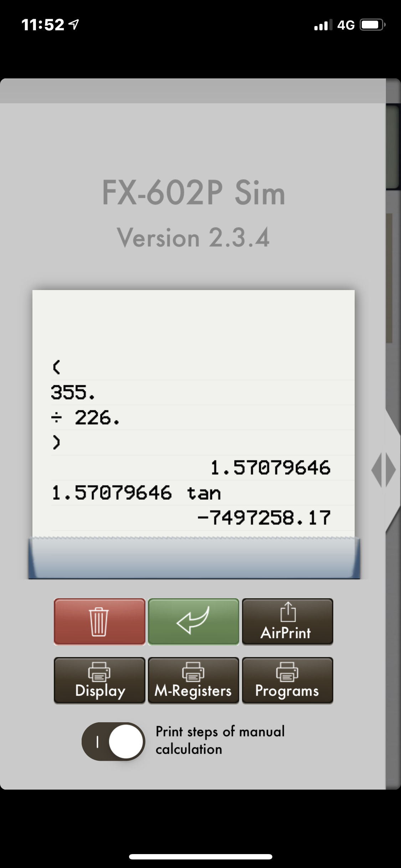Toggle Print steps of manual calculation switch
The height and width of the screenshot is (868, 401).
pos(113,741)
